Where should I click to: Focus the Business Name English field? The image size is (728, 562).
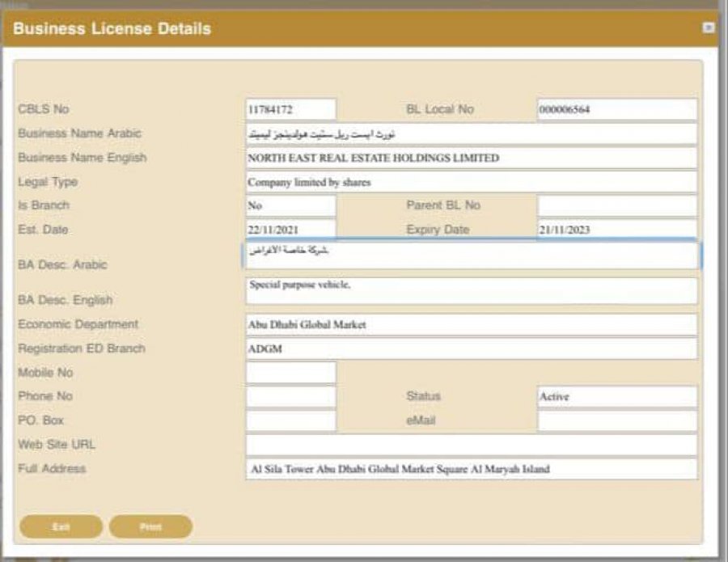tap(471, 158)
